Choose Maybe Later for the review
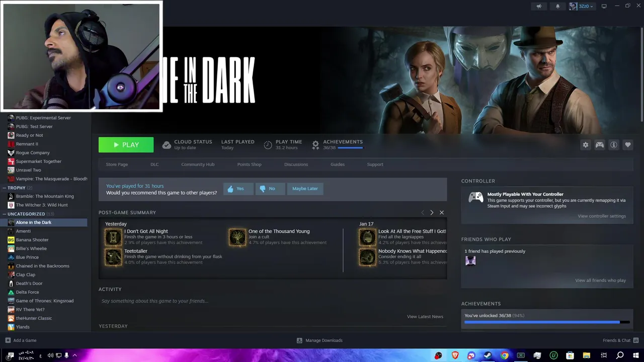This screenshot has height=362, width=644. 305,189
